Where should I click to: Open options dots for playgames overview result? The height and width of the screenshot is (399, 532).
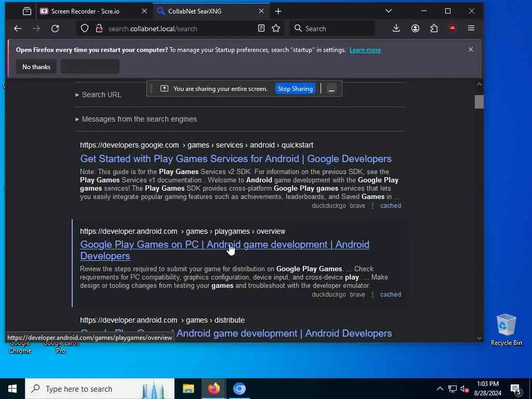[x=373, y=295]
